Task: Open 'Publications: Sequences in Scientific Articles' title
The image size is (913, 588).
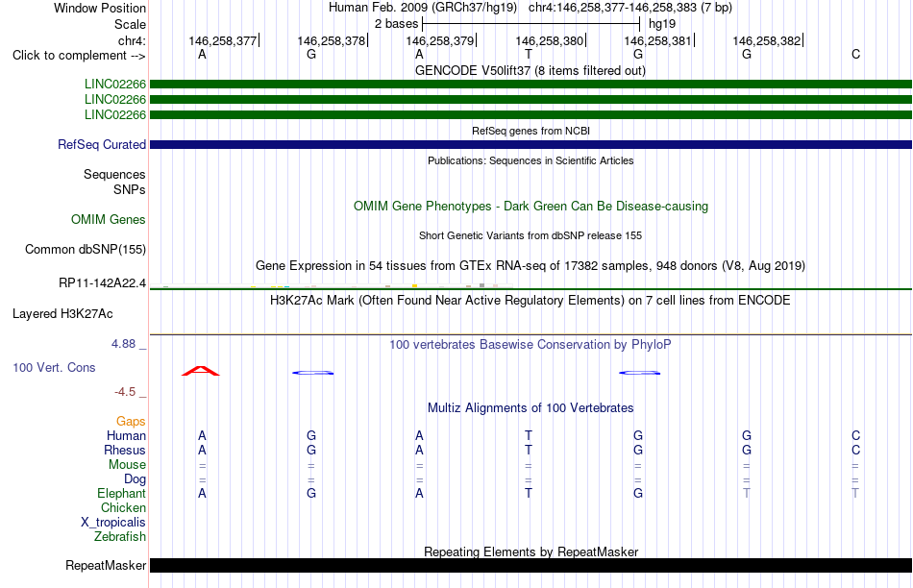Action: [x=531, y=160]
